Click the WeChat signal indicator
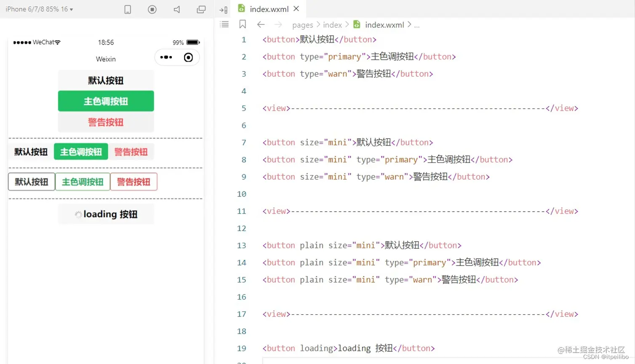The height and width of the screenshot is (364, 635). pyautogui.click(x=37, y=42)
